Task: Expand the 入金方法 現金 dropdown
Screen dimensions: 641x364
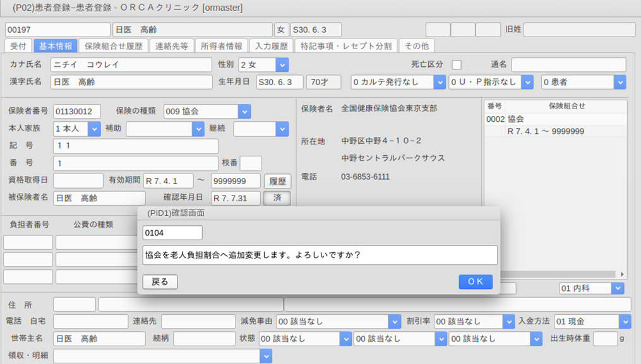Action: [x=624, y=322]
